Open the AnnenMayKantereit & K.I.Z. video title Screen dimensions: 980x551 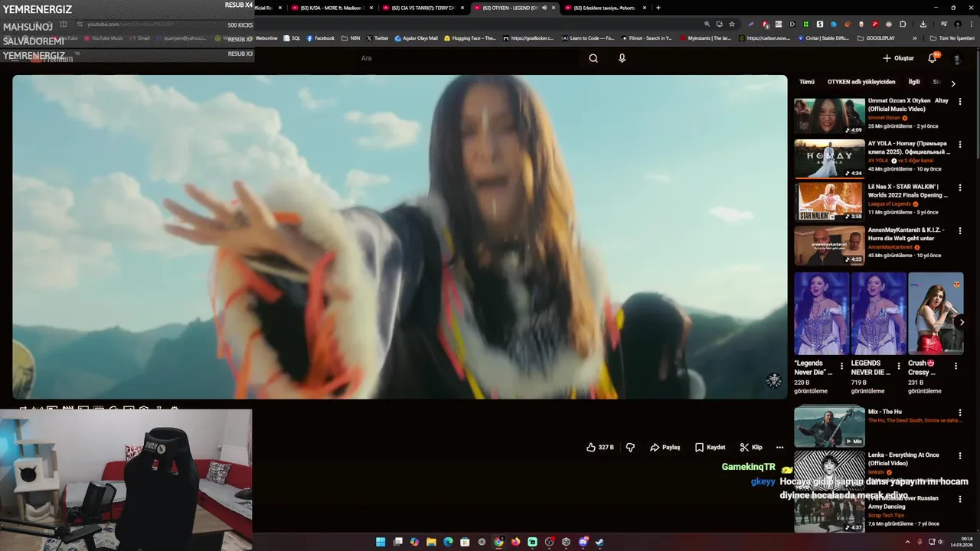coord(907,233)
